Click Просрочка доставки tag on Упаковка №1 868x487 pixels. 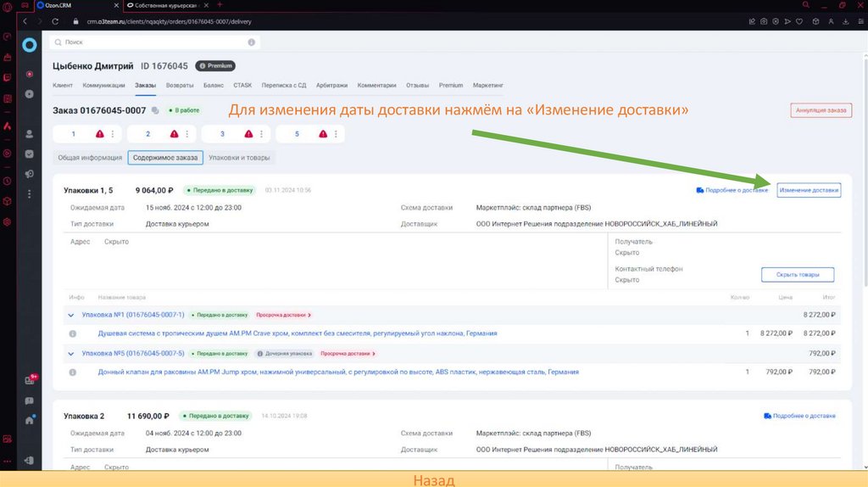click(x=283, y=316)
